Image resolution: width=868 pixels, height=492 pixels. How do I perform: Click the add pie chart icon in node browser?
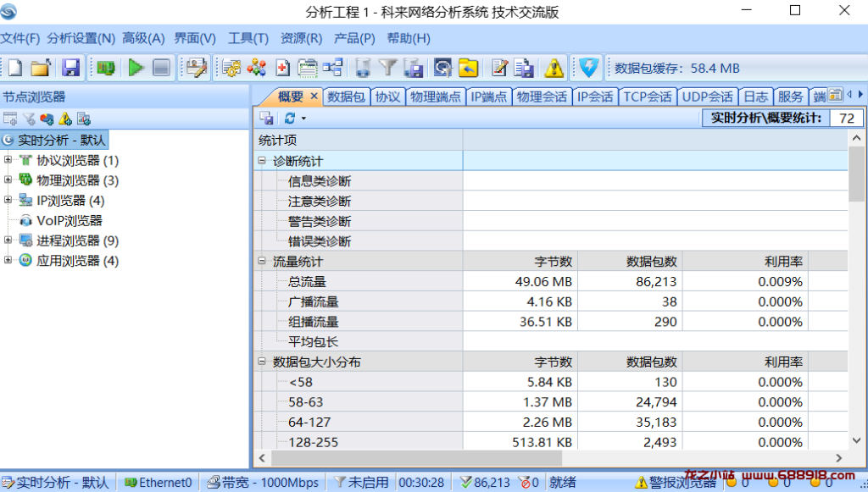(47, 119)
